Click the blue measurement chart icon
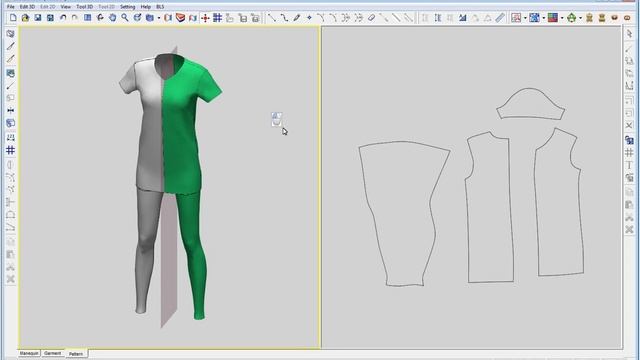 462,18
